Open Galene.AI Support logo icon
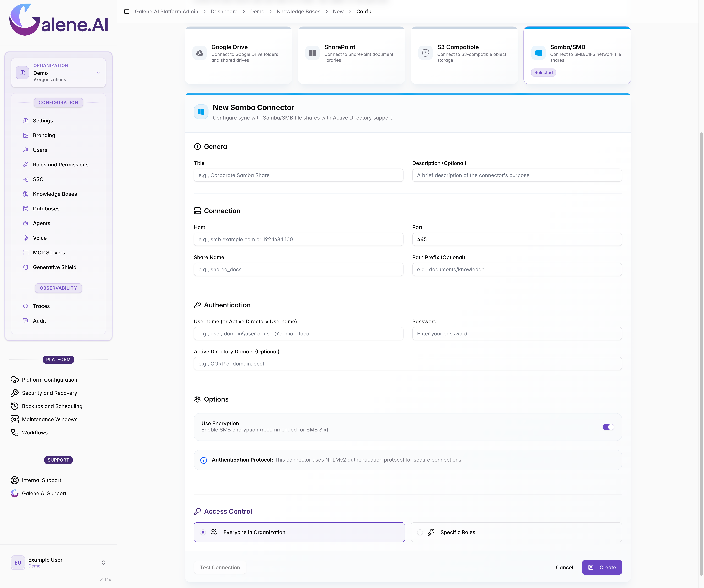The width and height of the screenshot is (704, 588). [x=14, y=493]
